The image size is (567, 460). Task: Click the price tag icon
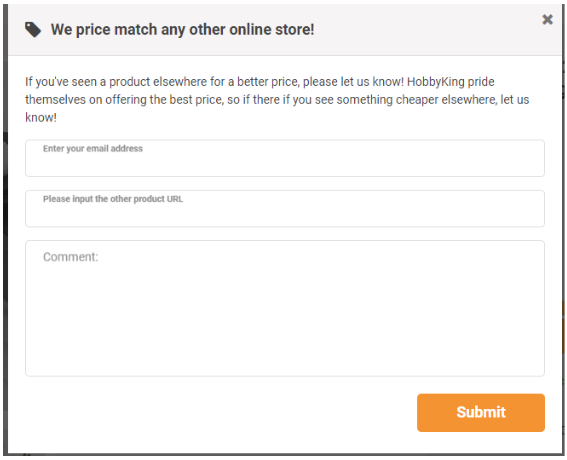33,30
